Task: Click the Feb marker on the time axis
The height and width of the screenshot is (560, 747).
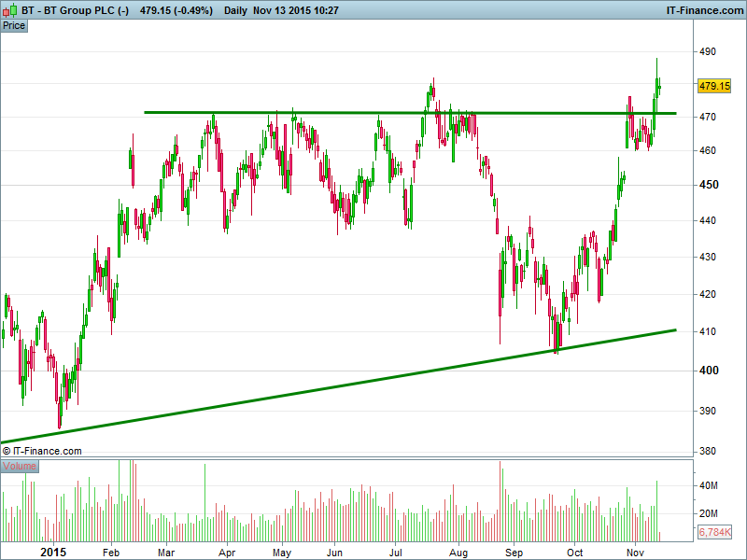Action: pyautogui.click(x=110, y=552)
